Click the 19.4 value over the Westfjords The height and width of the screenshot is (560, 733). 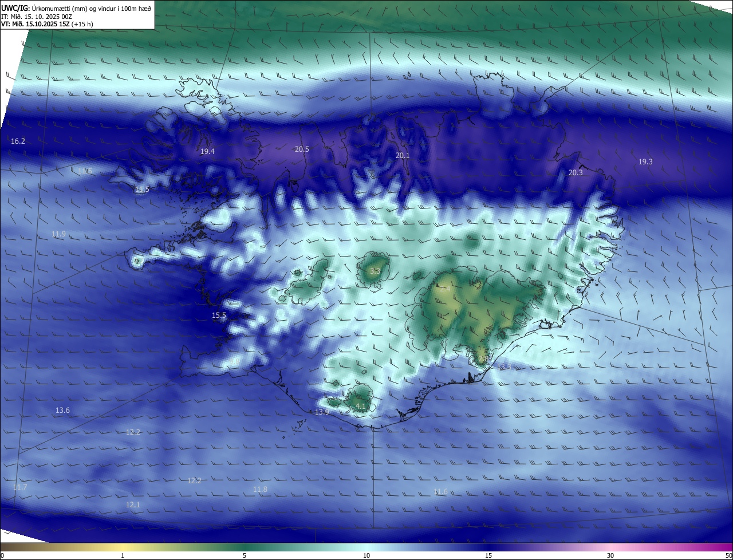[x=207, y=152]
